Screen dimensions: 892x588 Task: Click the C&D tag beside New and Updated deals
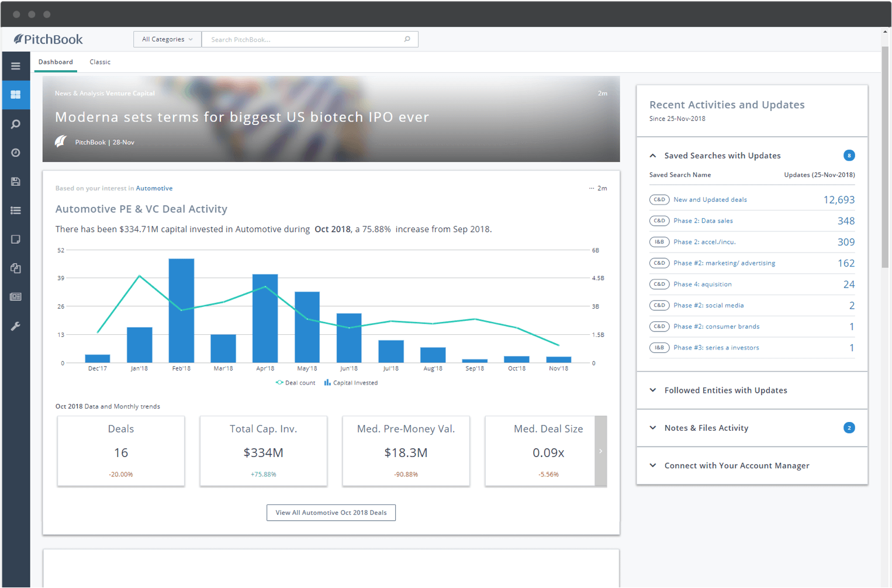point(659,200)
